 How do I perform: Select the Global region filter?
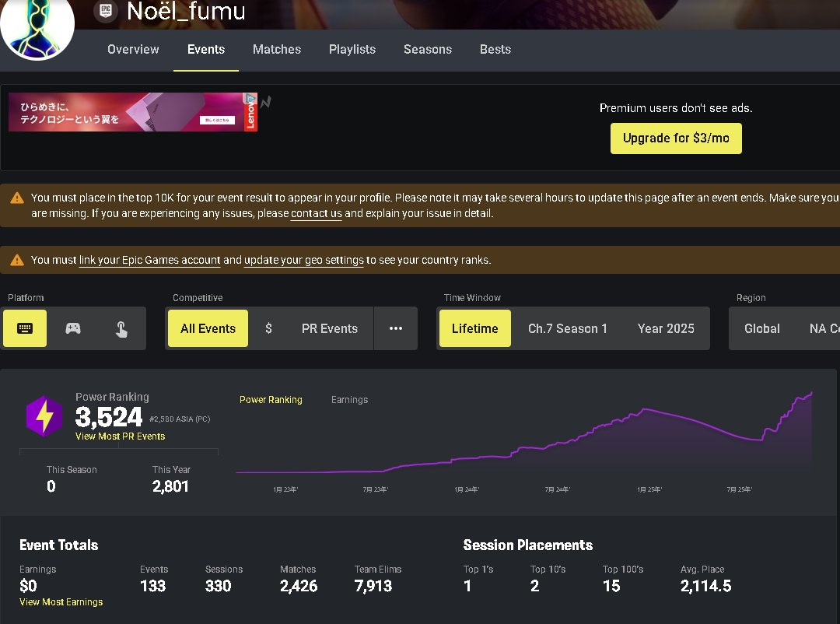(761, 328)
